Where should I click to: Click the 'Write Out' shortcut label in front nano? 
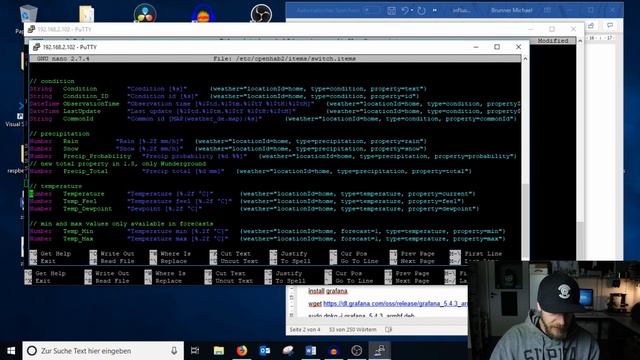tap(117, 253)
